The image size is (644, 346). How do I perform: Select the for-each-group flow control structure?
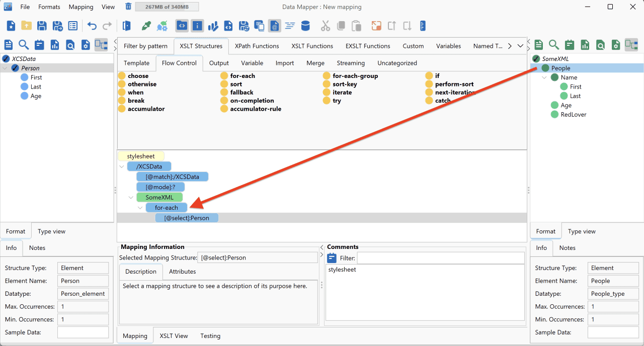(x=355, y=76)
